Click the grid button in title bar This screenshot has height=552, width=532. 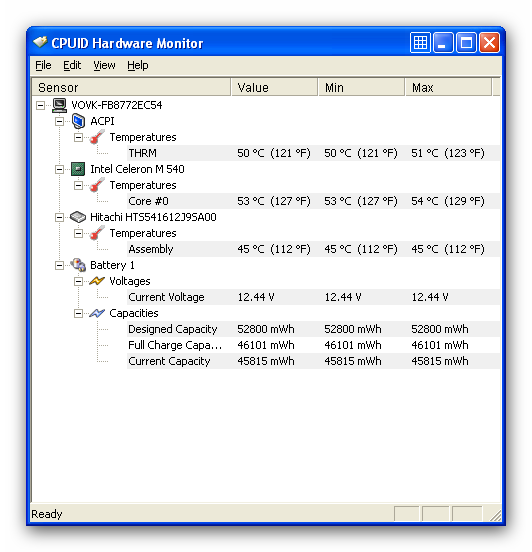tap(420, 43)
